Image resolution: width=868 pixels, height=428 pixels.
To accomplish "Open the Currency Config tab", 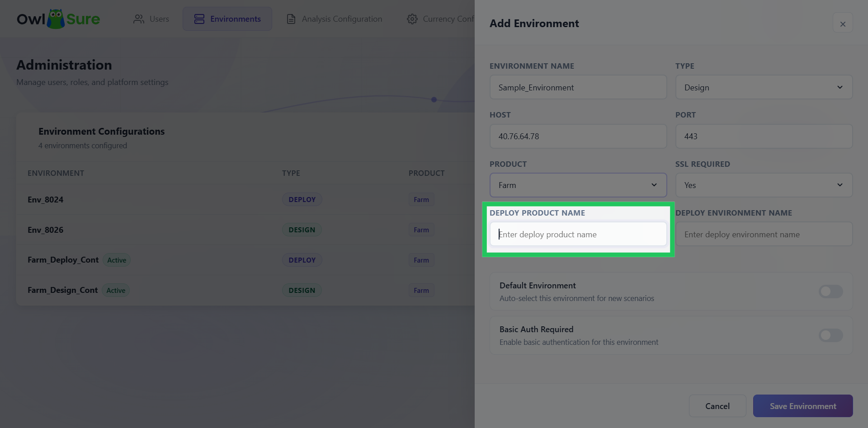I will 440,19.
